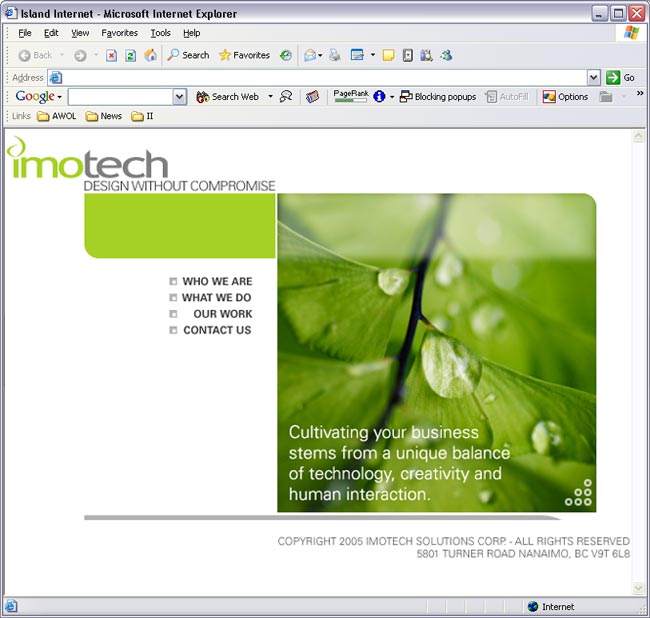Open the Mail button dropdown arrow
The width and height of the screenshot is (650, 618).
[x=320, y=55]
